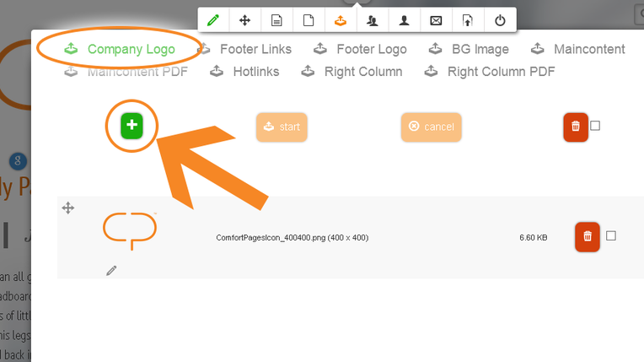
Task: Open the orange upload toolbar icon
Action: (341, 20)
